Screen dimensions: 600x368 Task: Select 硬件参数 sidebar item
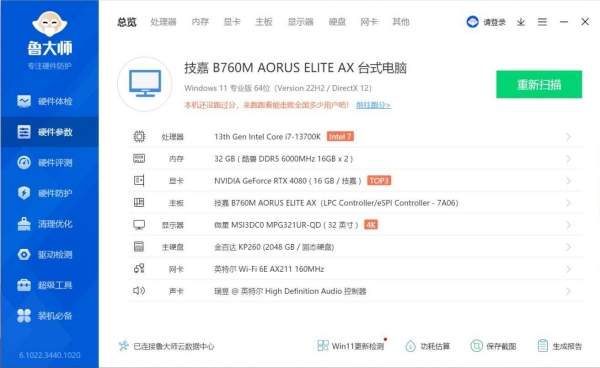50,132
